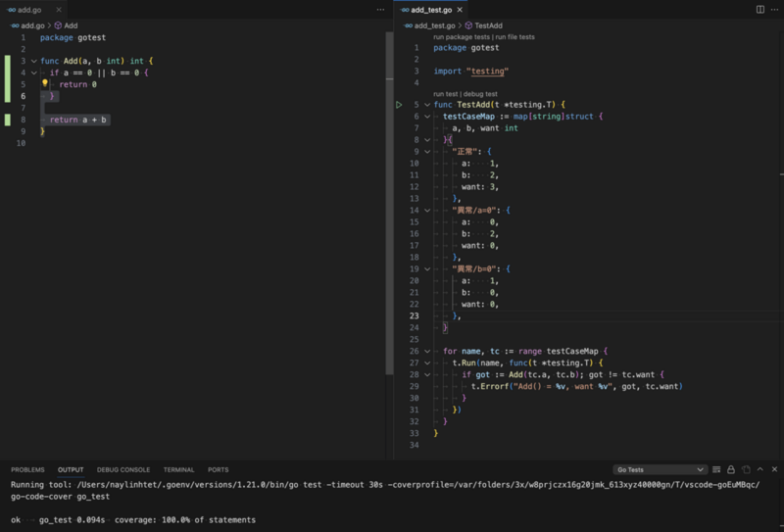Collapse testCaseMap fold chevron at line 6
784x532 pixels.
click(x=427, y=117)
